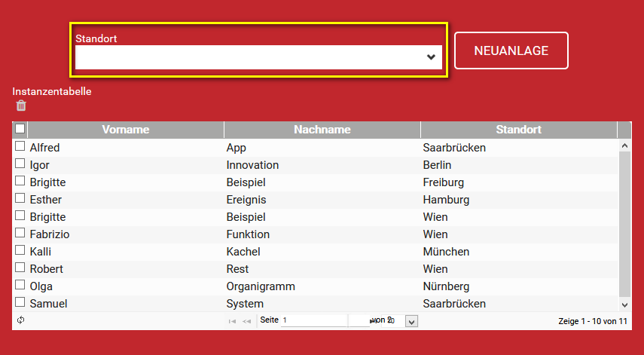The height and width of the screenshot is (355, 644).
Task: Open the Standort dropdown
Action: click(x=258, y=57)
